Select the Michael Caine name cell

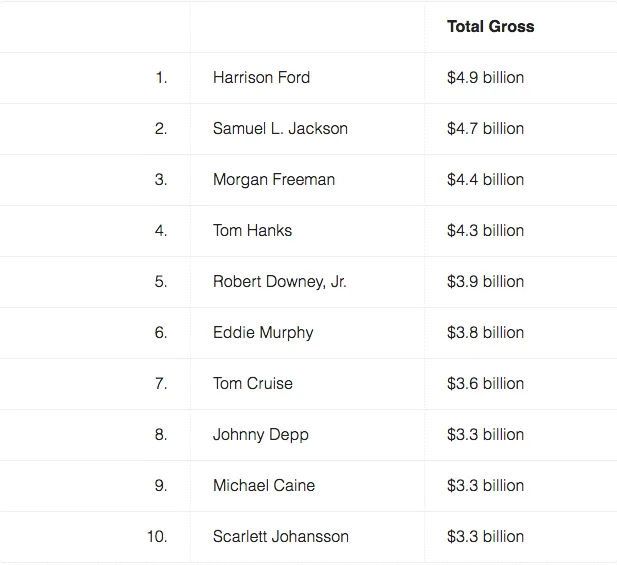[x=263, y=486]
